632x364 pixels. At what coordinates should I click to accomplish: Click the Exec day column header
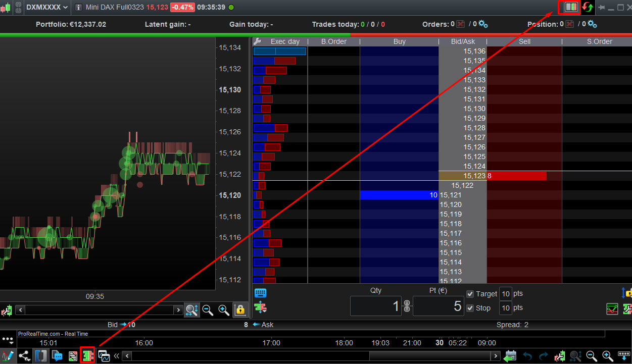[285, 41]
